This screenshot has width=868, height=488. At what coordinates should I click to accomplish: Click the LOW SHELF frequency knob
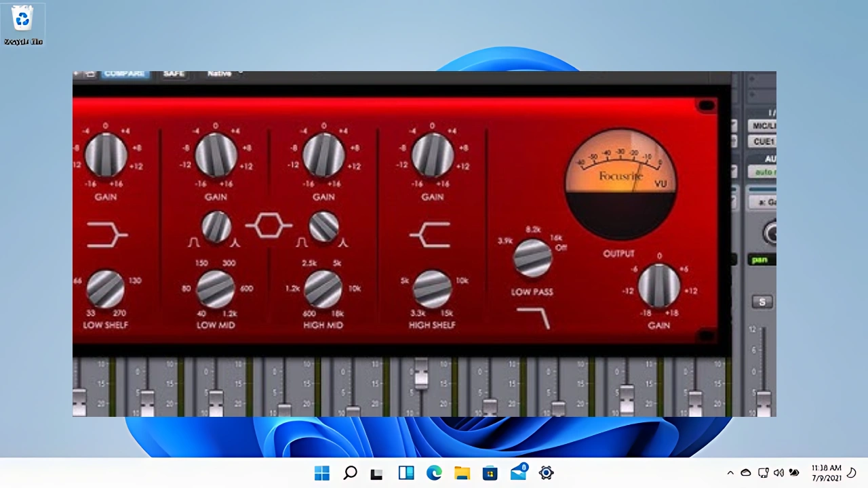(106, 289)
